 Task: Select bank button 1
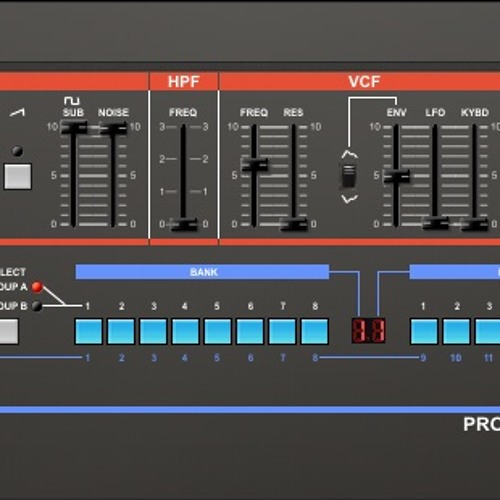coord(89,331)
